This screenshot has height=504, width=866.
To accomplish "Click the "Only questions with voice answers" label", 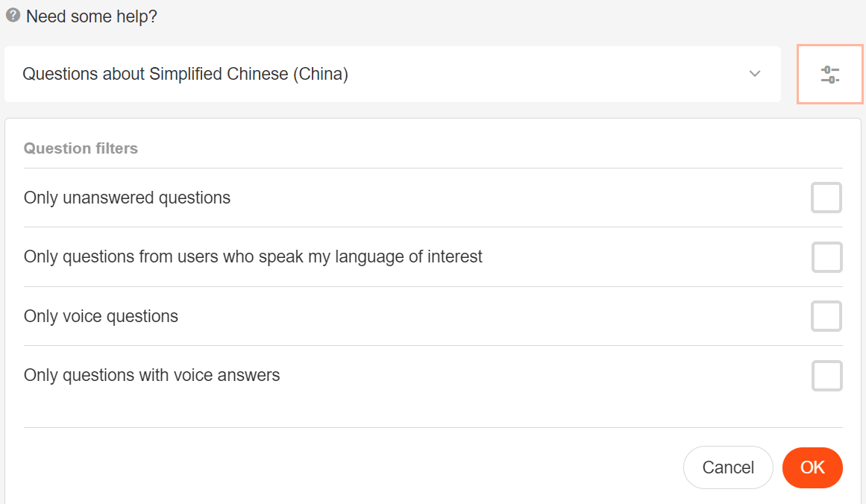I will pyautogui.click(x=151, y=376).
